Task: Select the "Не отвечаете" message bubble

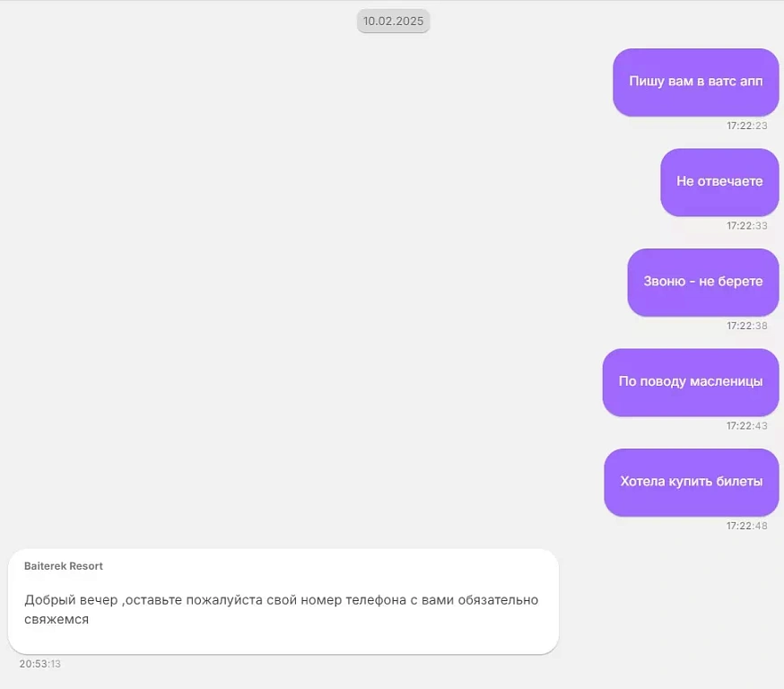Action: [719, 182]
